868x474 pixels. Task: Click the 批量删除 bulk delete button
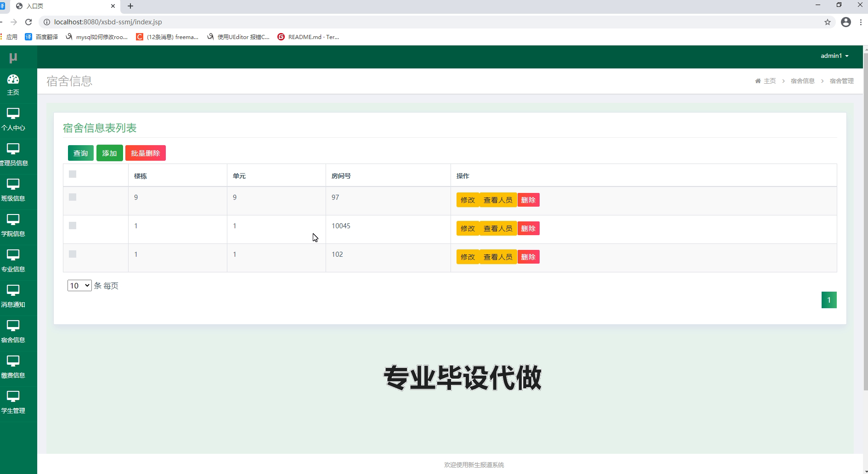coord(146,153)
